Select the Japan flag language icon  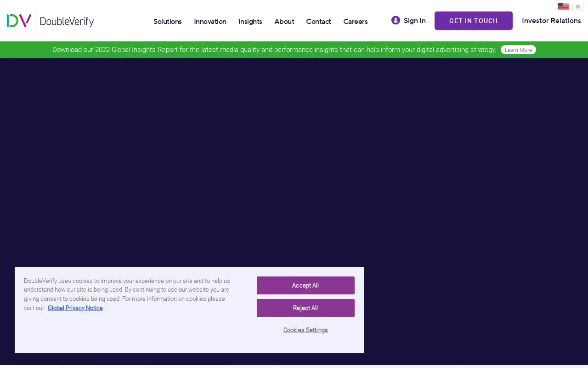(578, 6)
